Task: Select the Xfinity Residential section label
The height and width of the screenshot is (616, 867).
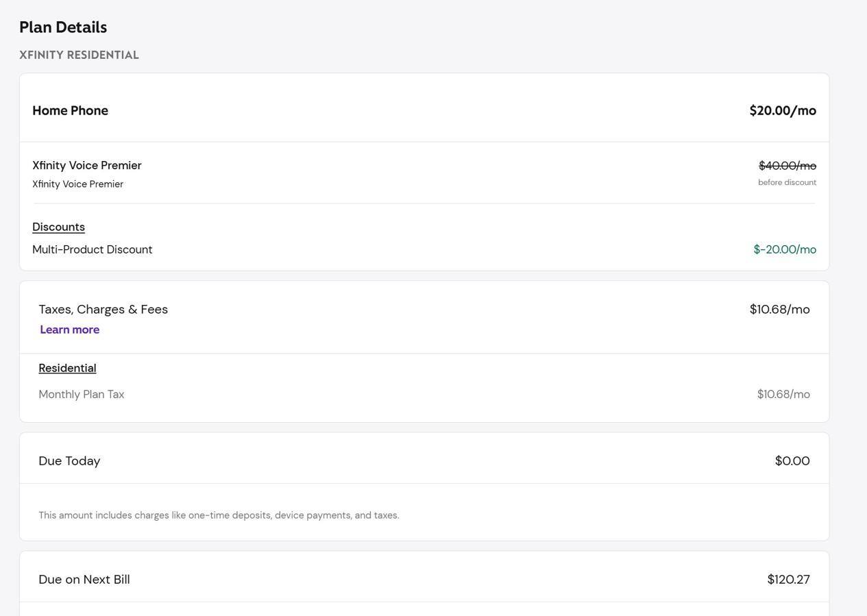Action: click(x=79, y=55)
